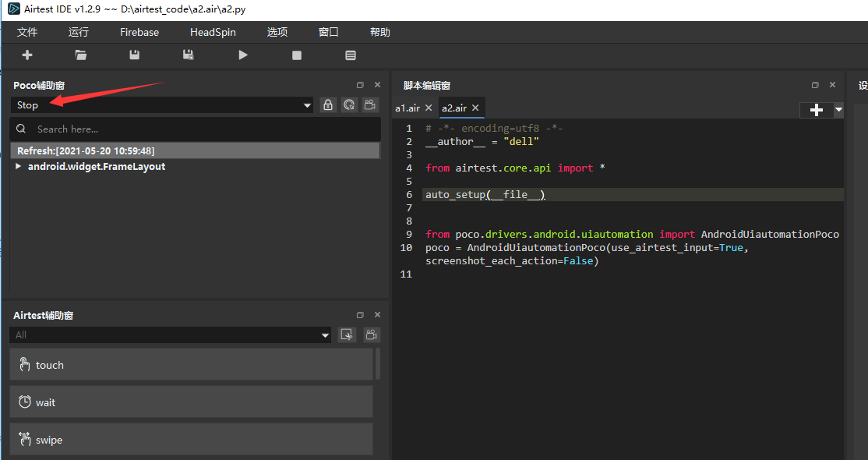The width and height of the screenshot is (868, 460).
Task: Click the Poco Search here field
Action: (196, 129)
